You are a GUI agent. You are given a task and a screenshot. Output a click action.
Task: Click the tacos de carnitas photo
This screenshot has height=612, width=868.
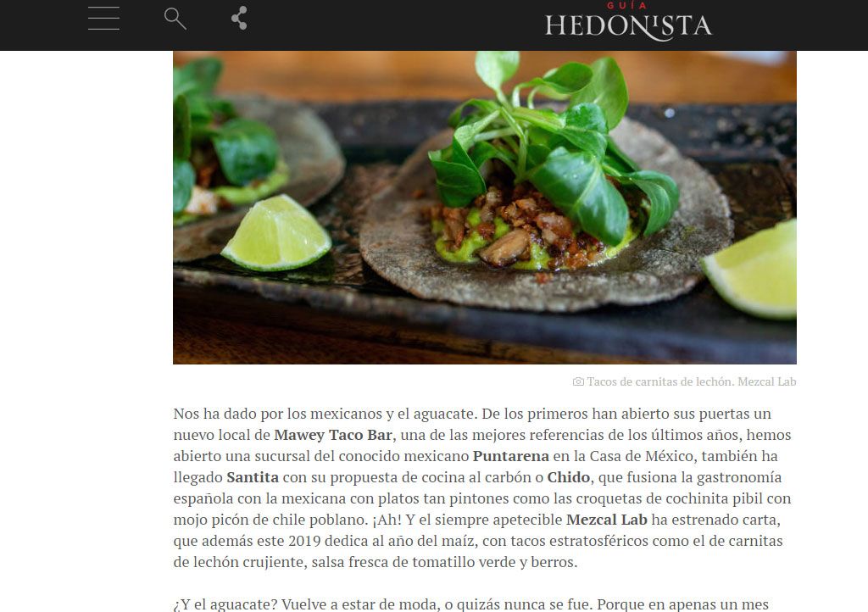[x=484, y=208]
